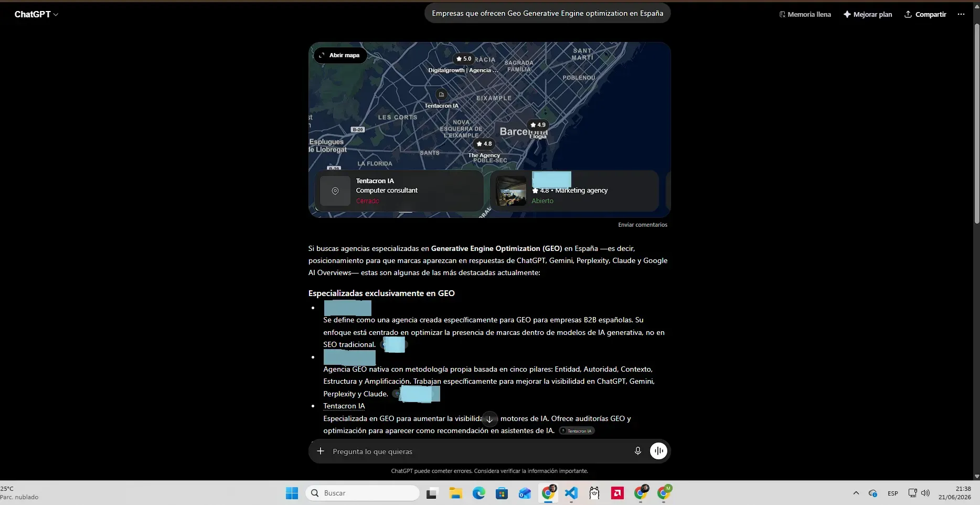Click the plus attach button in prompt bar

(x=321, y=451)
